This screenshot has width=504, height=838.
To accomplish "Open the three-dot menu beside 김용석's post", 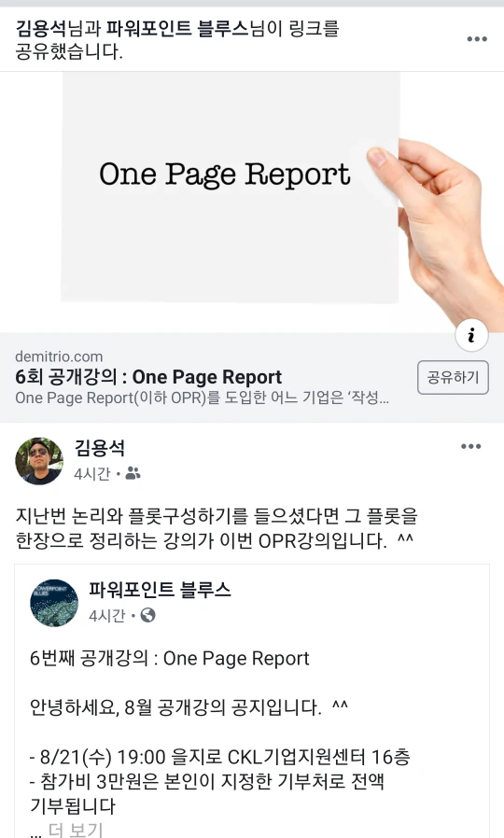I will point(470,446).
